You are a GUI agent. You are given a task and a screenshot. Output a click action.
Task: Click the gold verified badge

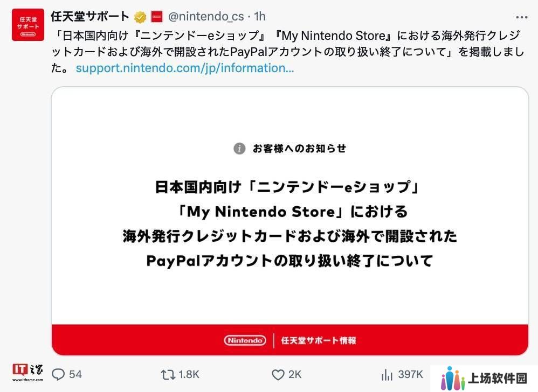[140, 17]
